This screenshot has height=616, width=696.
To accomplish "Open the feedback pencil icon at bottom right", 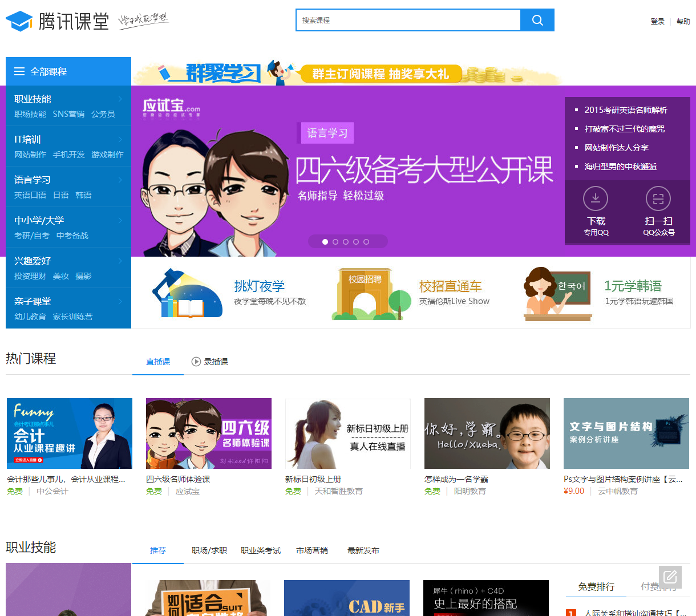I will click(x=670, y=577).
